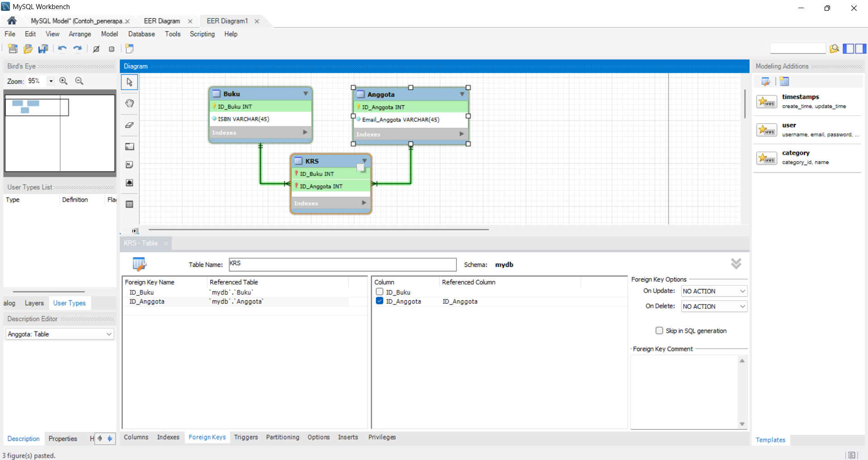Select the pointer selection tool

click(129, 82)
